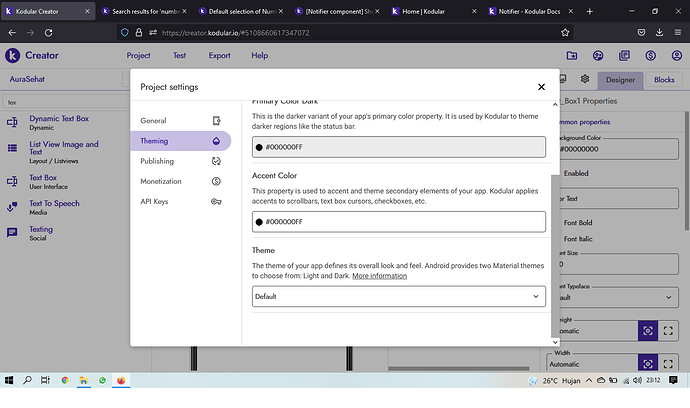The image size is (690, 408).
Task: Switch to Home | Kodular browser tab
Action: (434, 11)
